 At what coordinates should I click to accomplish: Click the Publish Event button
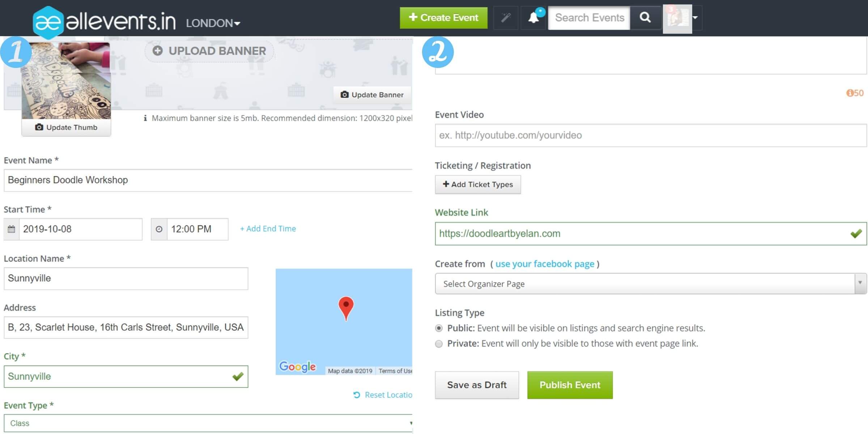coord(570,385)
